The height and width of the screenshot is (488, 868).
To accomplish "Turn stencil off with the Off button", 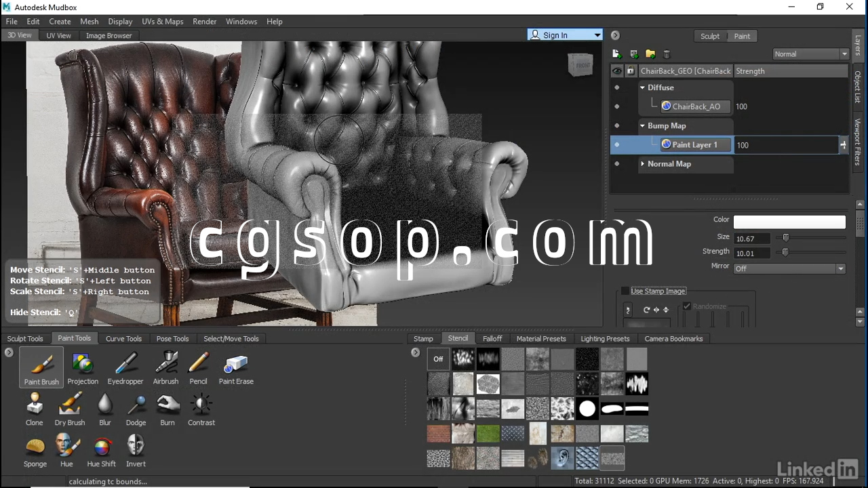I will pos(438,359).
